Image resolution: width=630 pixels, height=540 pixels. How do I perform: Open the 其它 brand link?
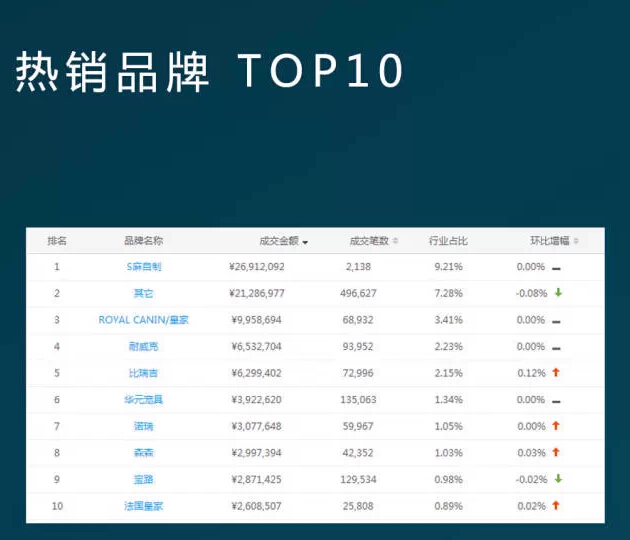[x=143, y=293]
